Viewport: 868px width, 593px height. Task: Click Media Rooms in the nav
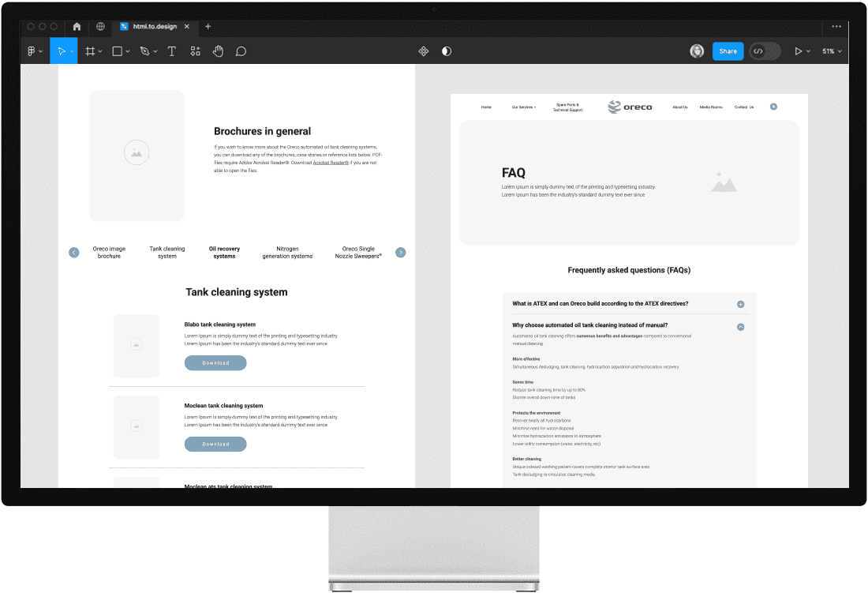pyautogui.click(x=711, y=107)
